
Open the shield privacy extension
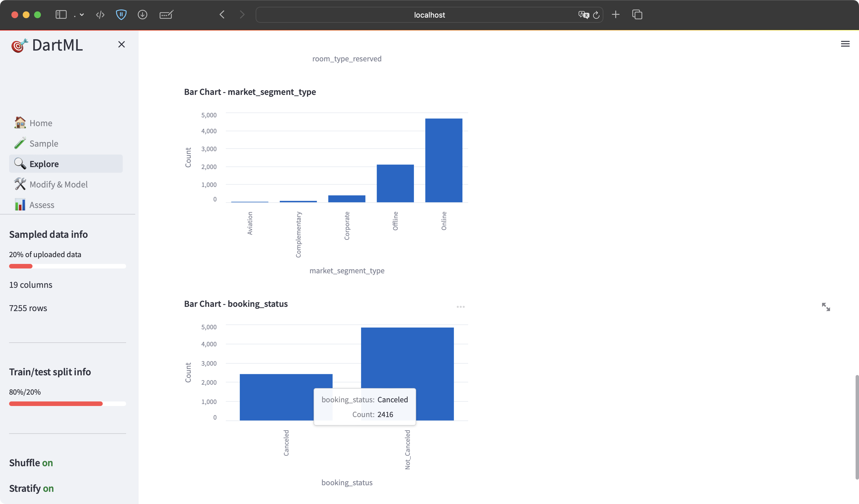click(x=121, y=15)
